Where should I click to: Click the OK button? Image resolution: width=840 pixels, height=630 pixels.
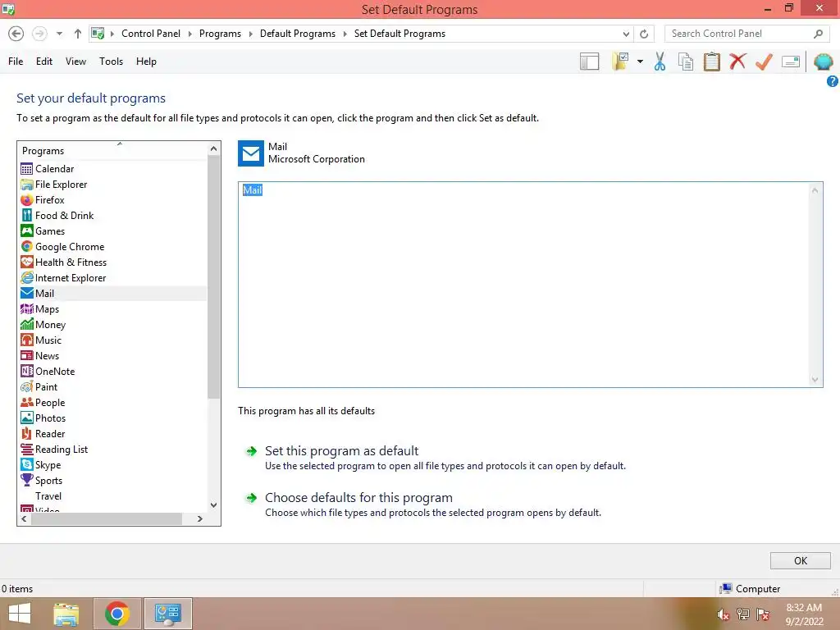click(801, 560)
